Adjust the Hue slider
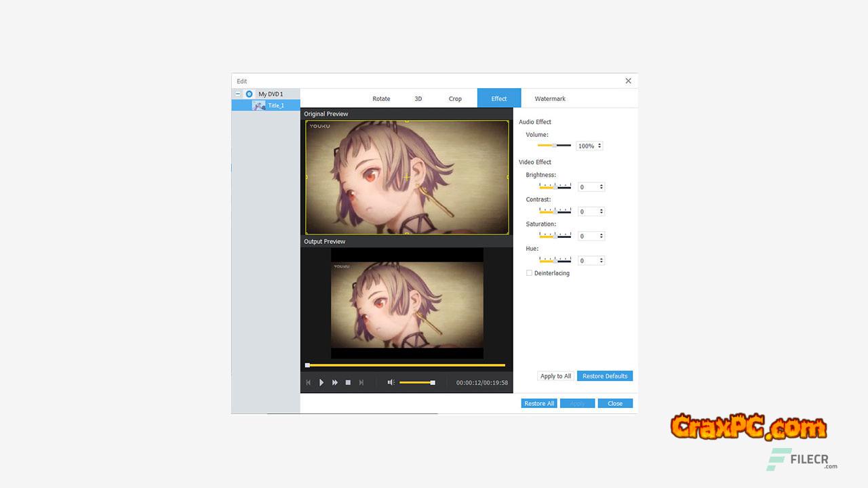868x488 pixels. (555, 260)
